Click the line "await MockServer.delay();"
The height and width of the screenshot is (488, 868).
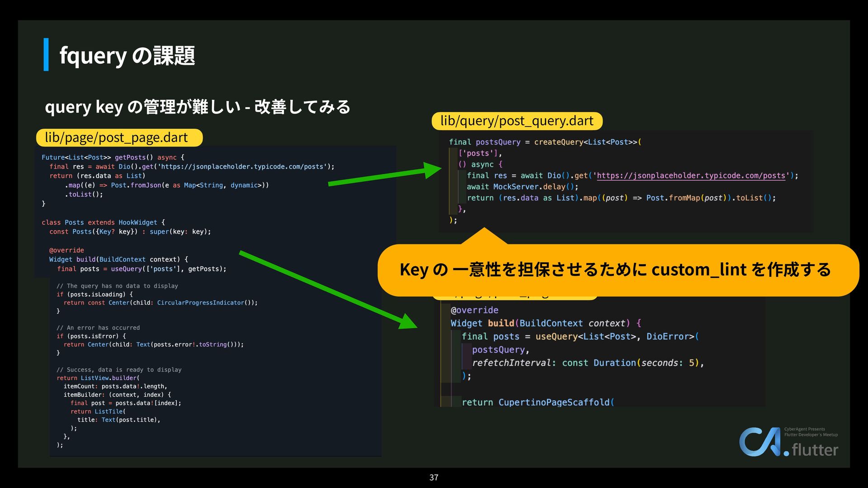pyautogui.click(x=523, y=187)
